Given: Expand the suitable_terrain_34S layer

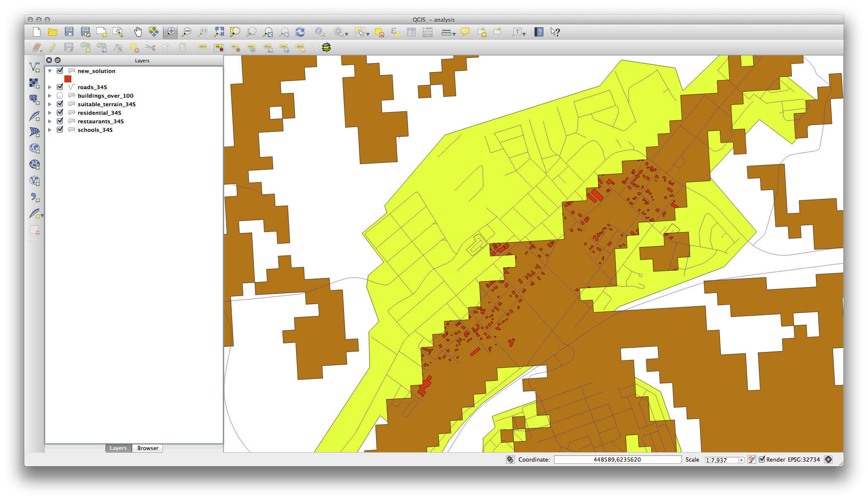Looking at the screenshot, I should pos(50,104).
